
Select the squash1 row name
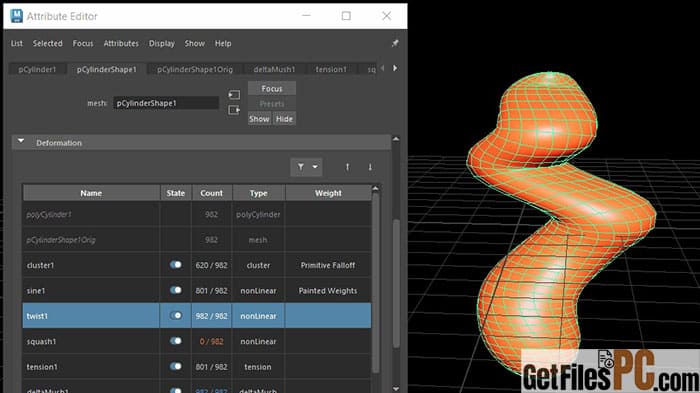42,342
